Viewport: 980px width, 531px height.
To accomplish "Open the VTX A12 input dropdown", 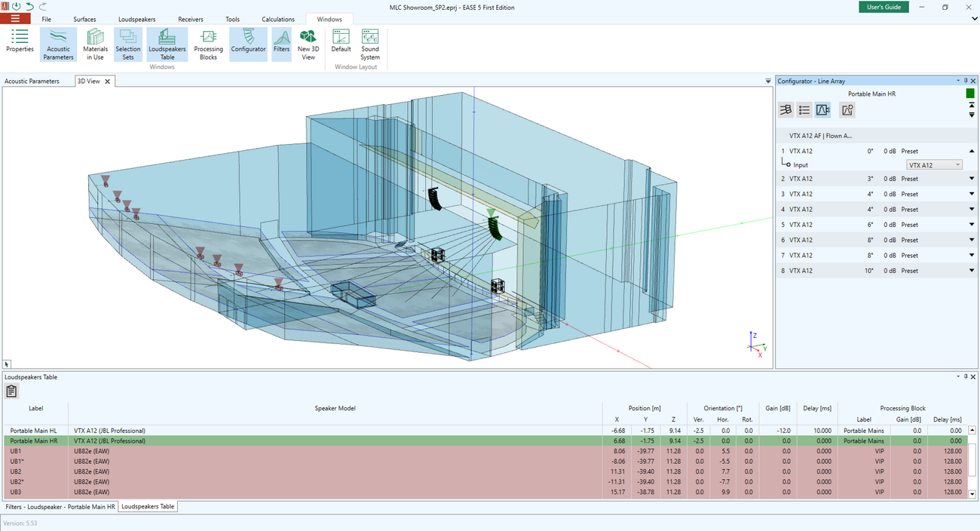I will coord(935,165).
